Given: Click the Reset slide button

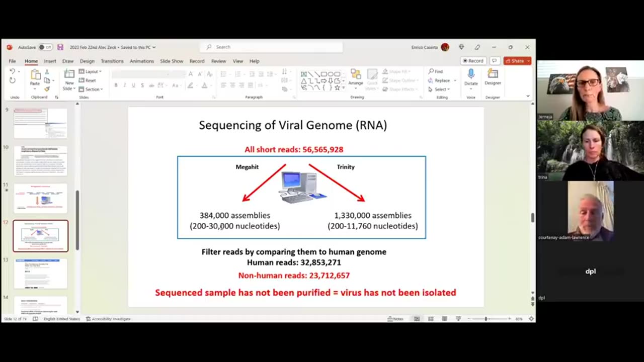Looking at the screenshot, I should [88, 80].
